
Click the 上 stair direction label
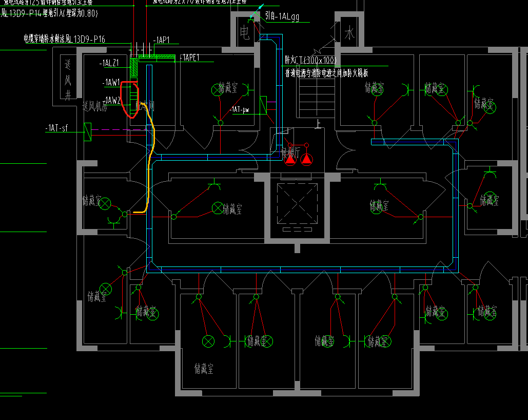[318, 124]
